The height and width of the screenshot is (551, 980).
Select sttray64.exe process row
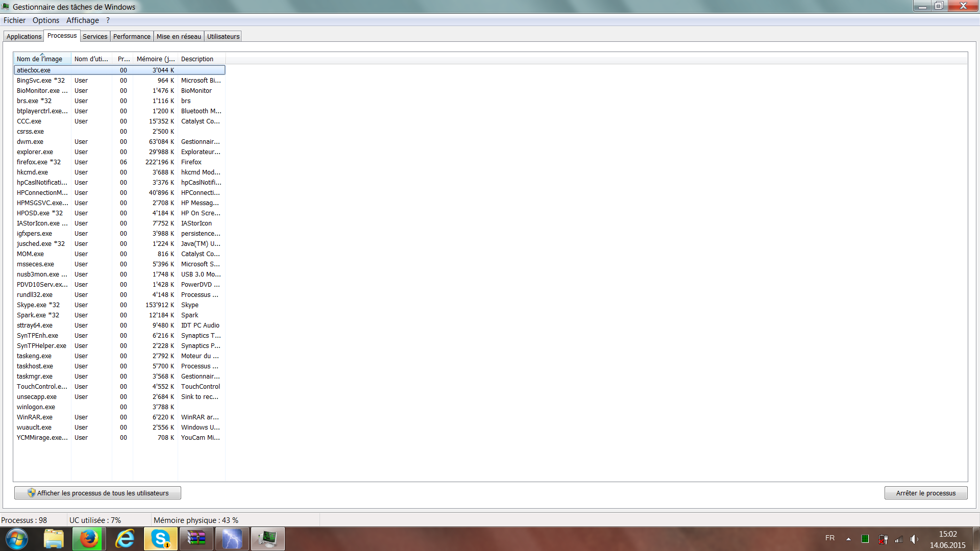pyautogui.click(x=119, y=325)
